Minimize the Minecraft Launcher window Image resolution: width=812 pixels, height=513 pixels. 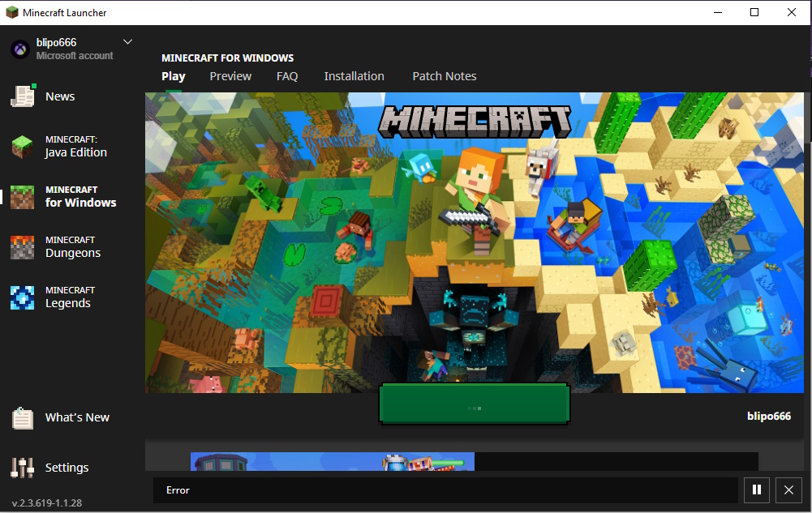pos(718,12)
